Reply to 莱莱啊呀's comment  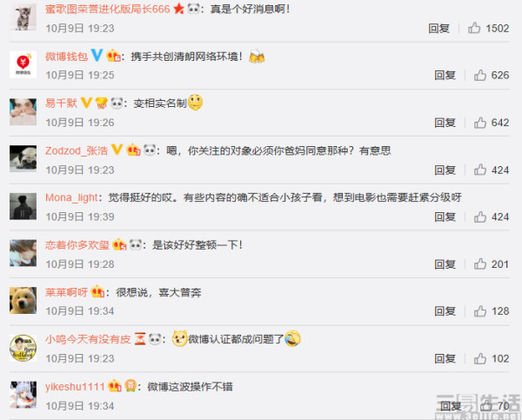(x=445, y=311)
